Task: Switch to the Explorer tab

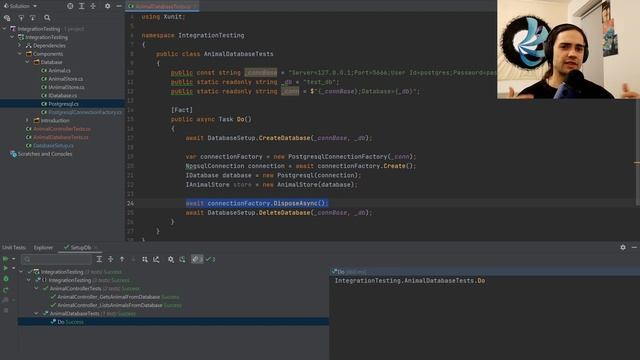Action: pos(43,247)
